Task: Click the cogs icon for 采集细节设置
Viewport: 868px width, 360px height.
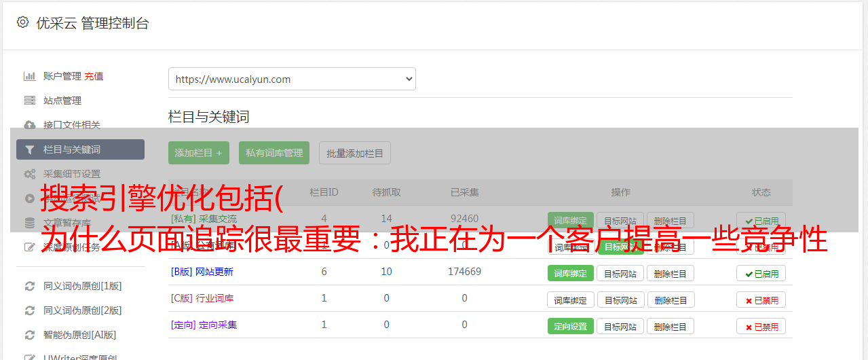Action: tap(29, 174)
